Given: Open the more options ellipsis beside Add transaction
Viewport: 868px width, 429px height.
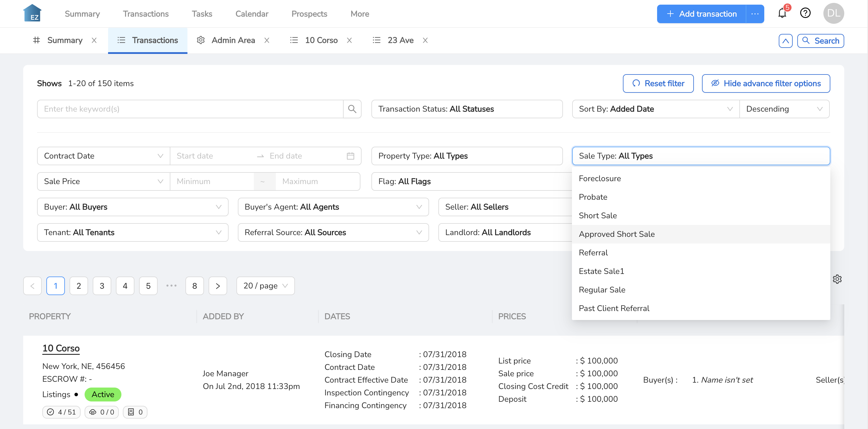Looking at the screenshot, I should tap(755, 14).
